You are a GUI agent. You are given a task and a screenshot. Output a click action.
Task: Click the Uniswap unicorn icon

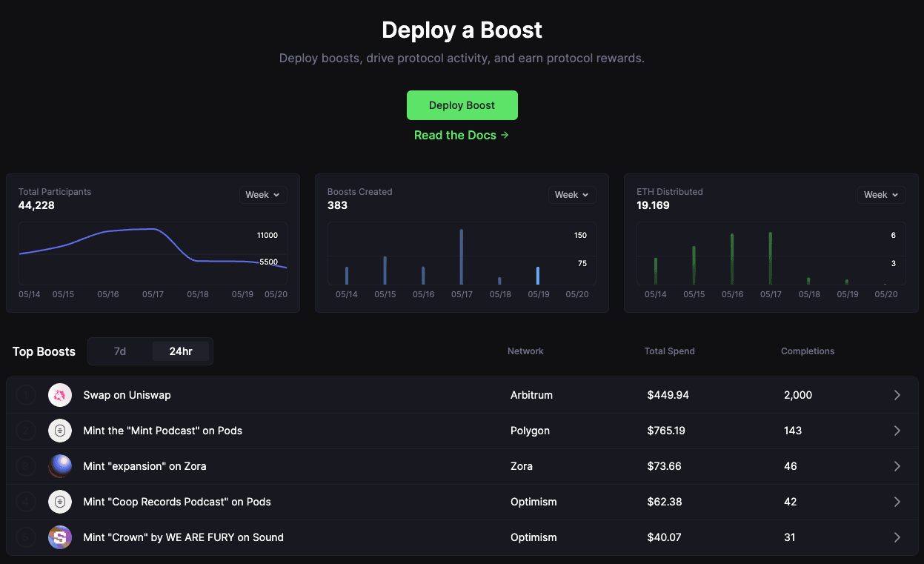(60, 395)
